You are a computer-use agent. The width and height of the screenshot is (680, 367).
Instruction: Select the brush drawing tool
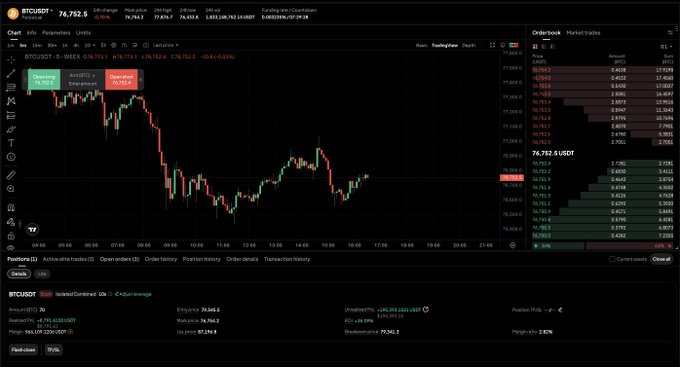(x=11, y=129)
